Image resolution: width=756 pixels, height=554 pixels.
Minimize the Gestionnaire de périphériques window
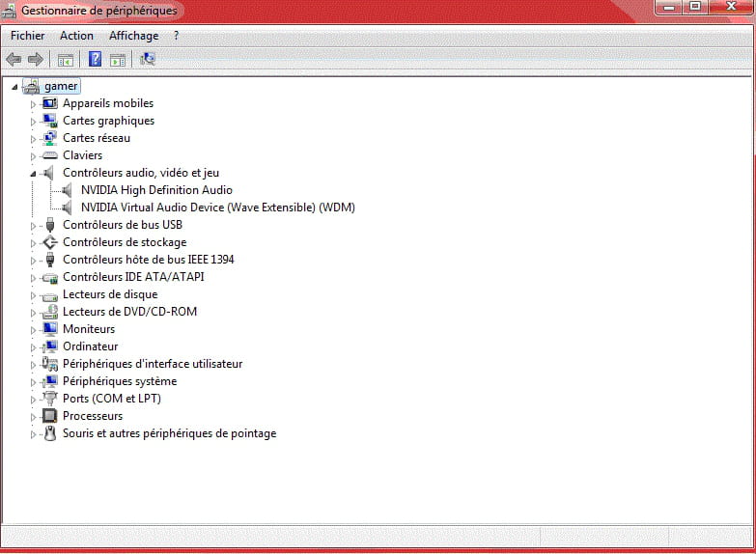coord(668,7)
